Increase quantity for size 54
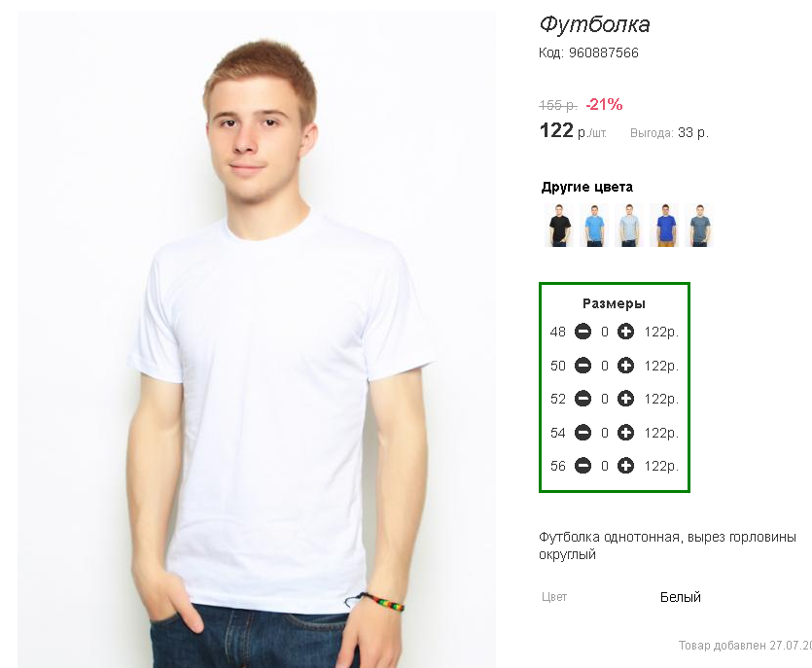The width and height of the screenshot is (812, 668). 625,433
